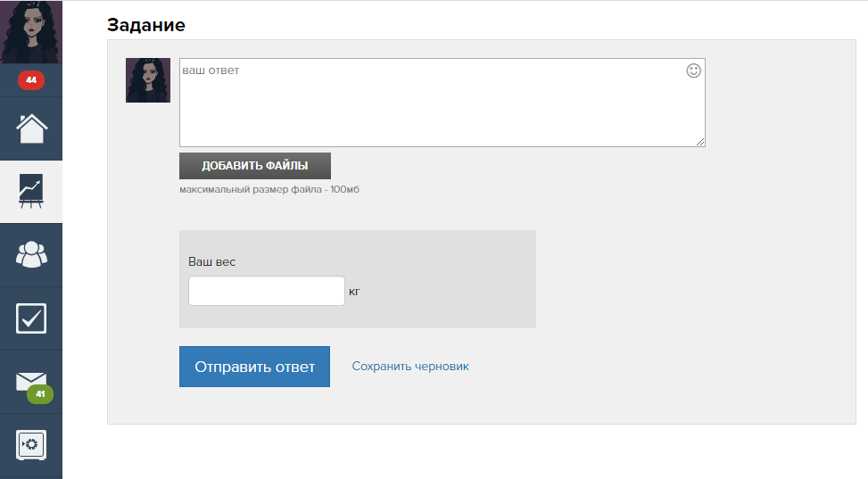
Task: Open the emoji smiley picker
Action: click(693, 70)
